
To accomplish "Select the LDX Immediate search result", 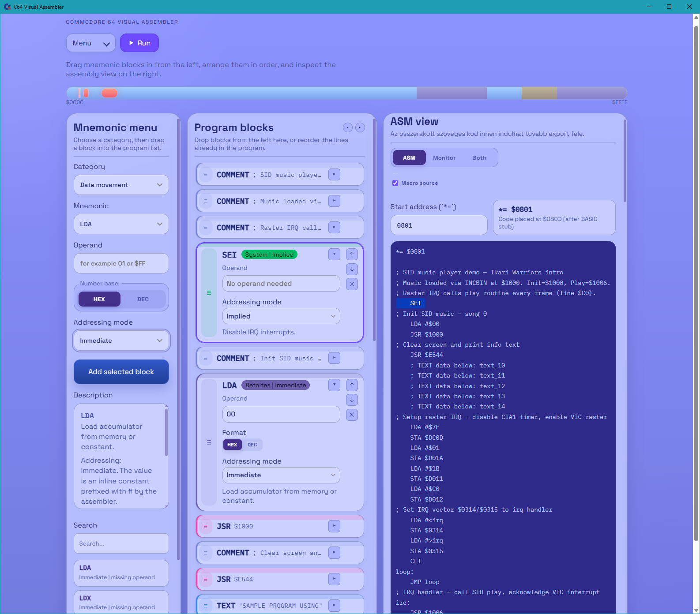I will pyautogui.click(x=121, y=602).
